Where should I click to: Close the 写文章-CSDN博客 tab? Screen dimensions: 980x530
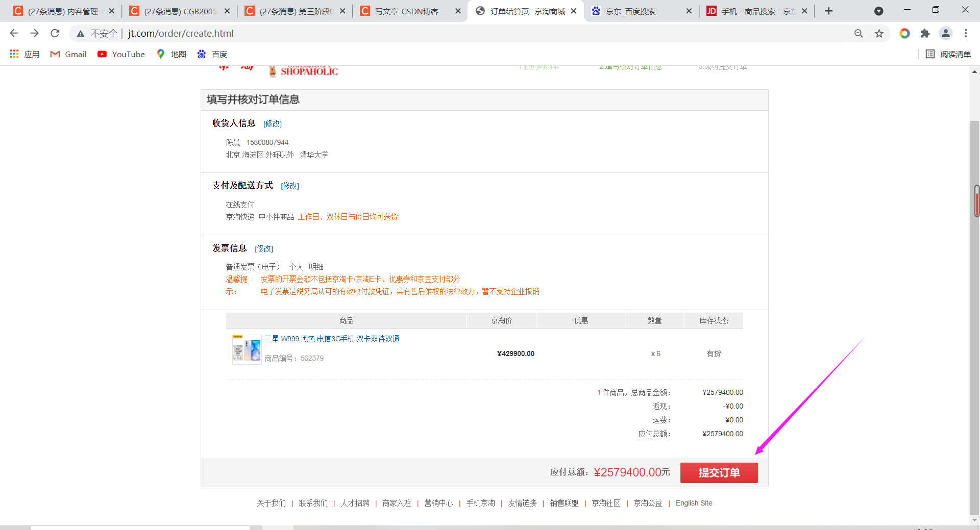click(458, 11)
